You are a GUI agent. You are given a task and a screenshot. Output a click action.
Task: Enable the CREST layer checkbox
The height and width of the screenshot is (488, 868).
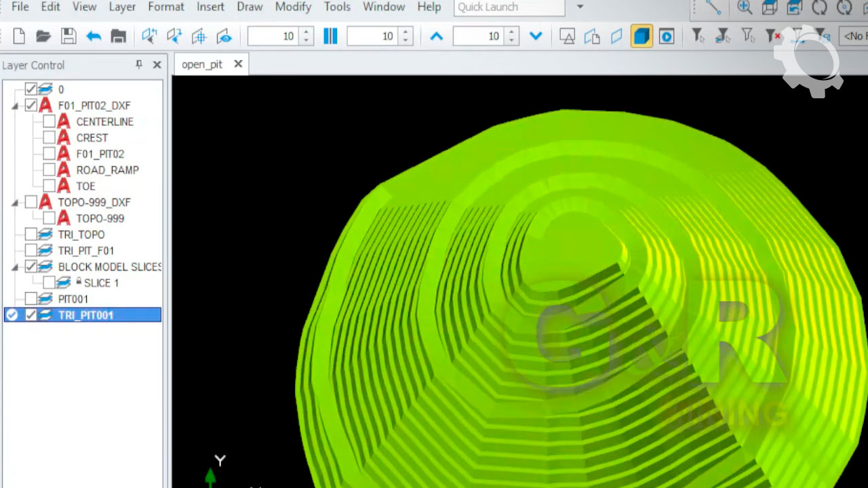(49, 138)
